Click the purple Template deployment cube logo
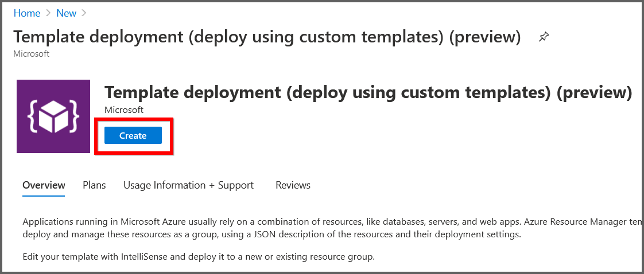This screenshot has height=274, width=644. tap(53, 116)
